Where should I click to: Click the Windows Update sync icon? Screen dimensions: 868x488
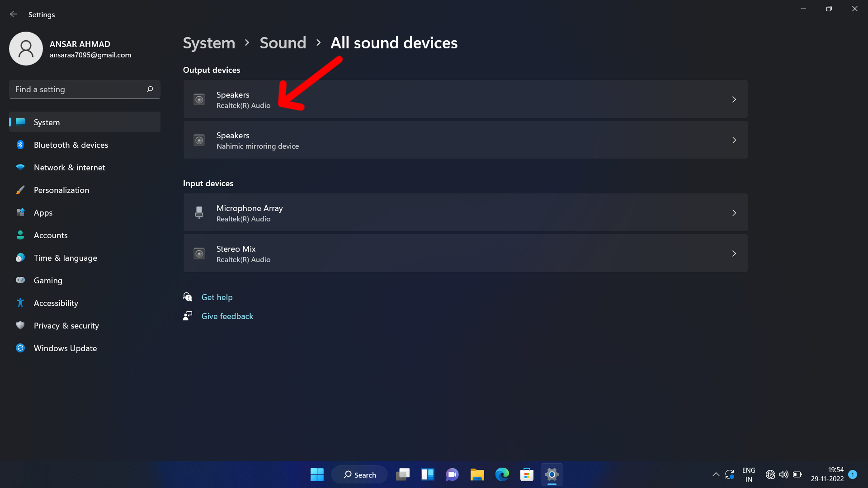click(x=20, y=348)
